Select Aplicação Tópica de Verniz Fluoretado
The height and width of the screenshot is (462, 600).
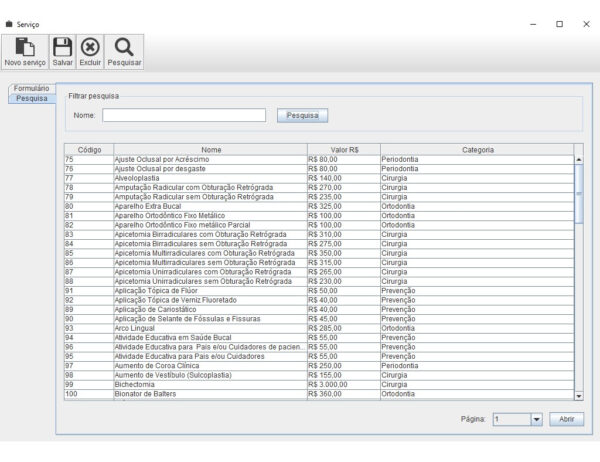[319, 300]
